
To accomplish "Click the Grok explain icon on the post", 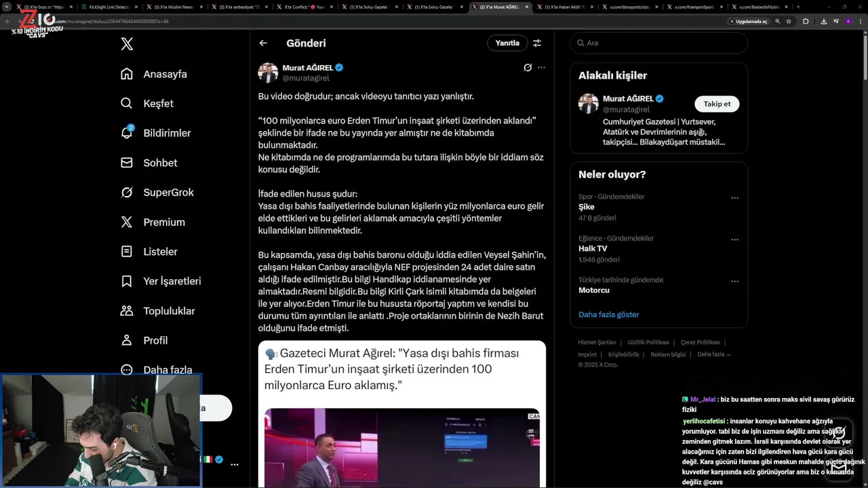I will tap(528, 68).
